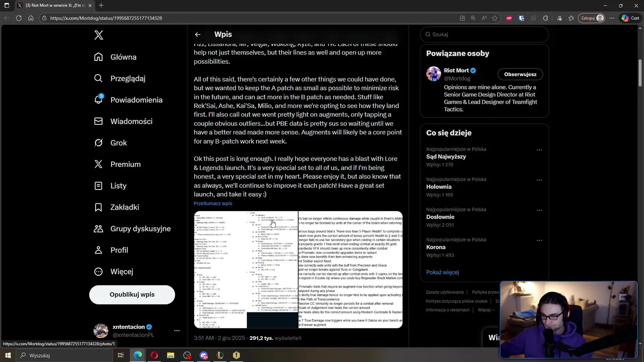The width and height of the screenshot is (644, 362).
Task: Open the Informacja o reklamach footer link
Action: 448,310
